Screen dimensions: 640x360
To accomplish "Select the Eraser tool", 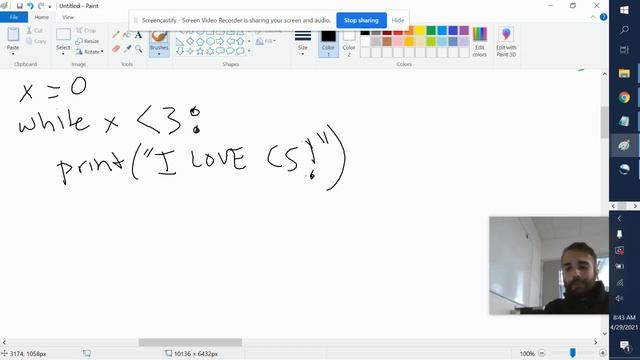I will point(116,49).
